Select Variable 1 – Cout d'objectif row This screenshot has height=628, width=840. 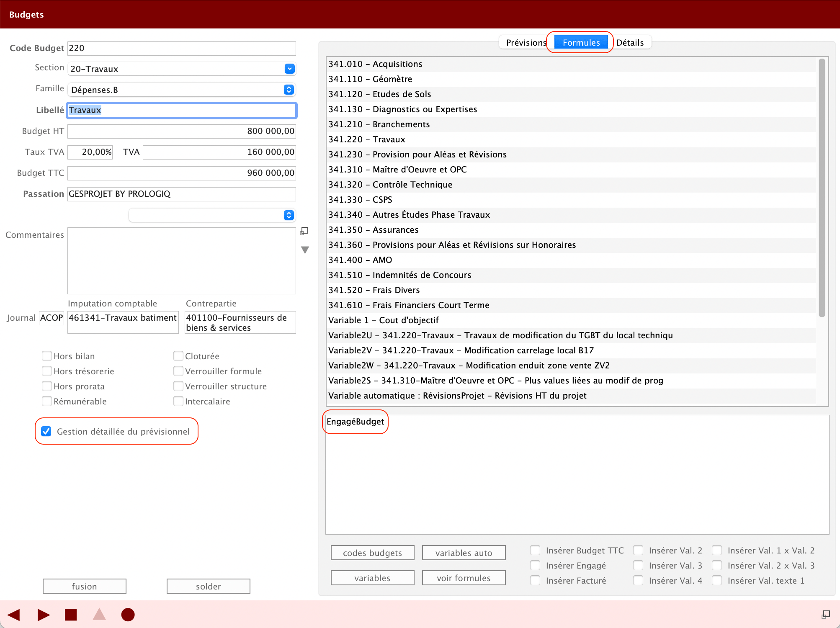571,320
